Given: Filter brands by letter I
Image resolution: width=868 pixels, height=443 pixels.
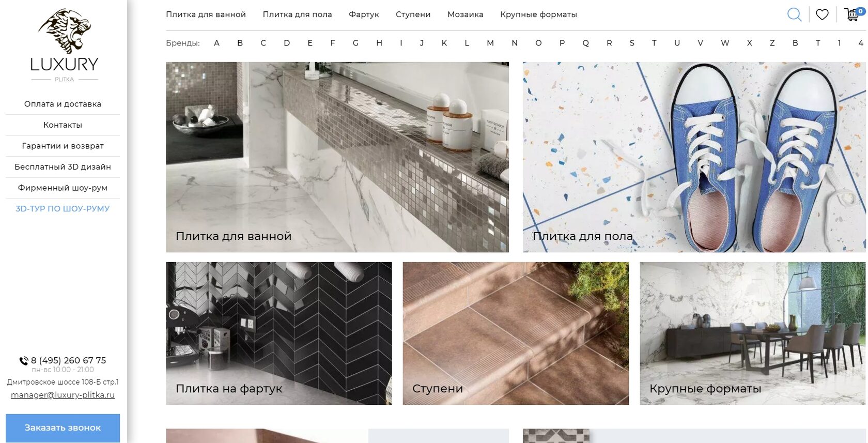Looking at the screenshot, I should [x=401, y=43].
